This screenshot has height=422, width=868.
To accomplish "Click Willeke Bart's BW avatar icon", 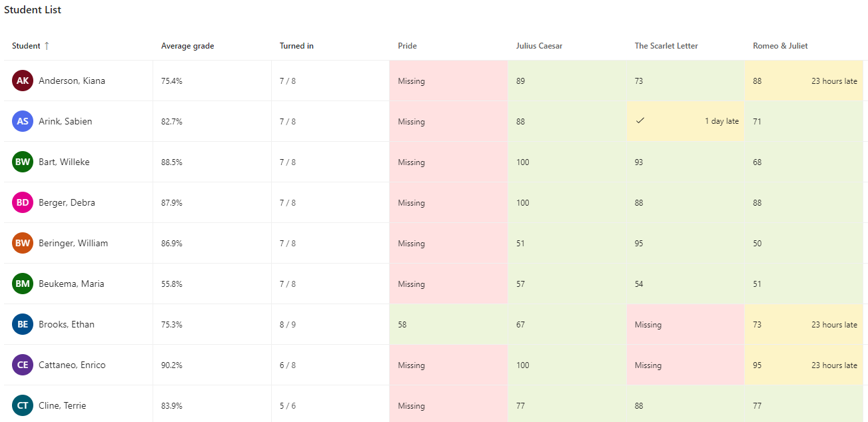I will [x=22, y=161].
